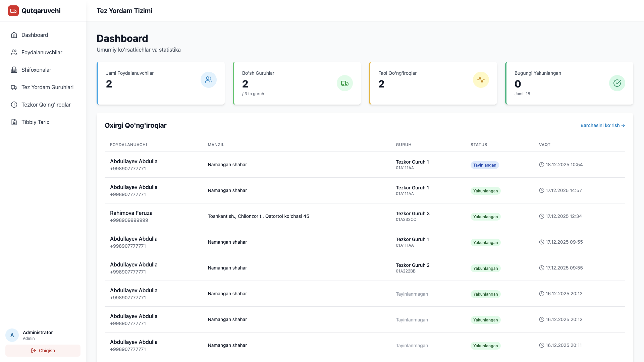Click the green truck icon on Bo'sh Guruhlar card
The width and height of the screenshot is (644, 362).
345,83
